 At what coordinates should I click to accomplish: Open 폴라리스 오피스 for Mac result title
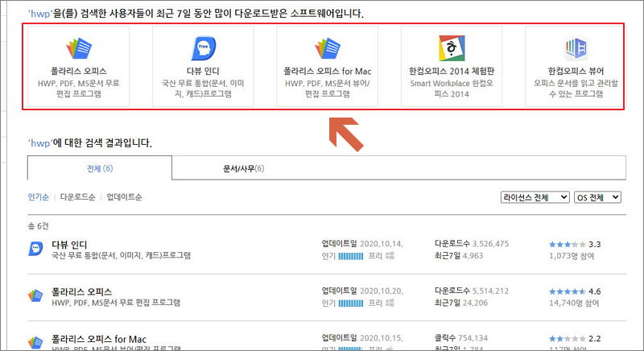coord(99,339)
